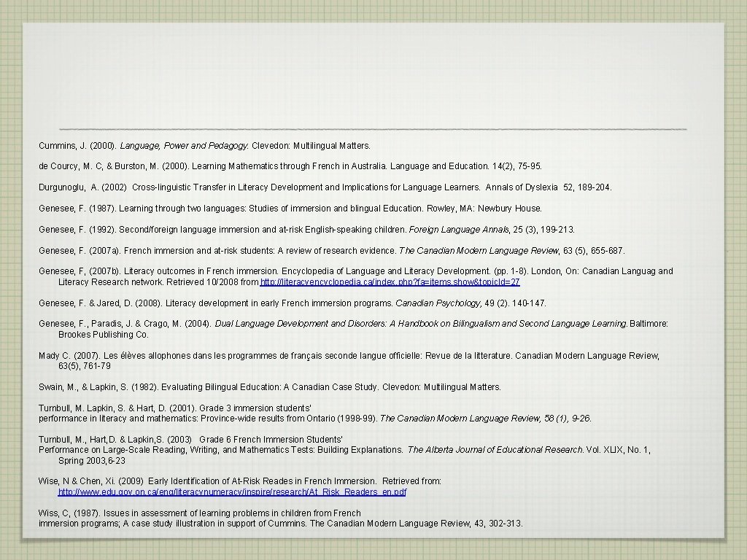Click the Cummins, J. (2000) reference
Viewport: 747px width, 560px height.
(204, 146)
